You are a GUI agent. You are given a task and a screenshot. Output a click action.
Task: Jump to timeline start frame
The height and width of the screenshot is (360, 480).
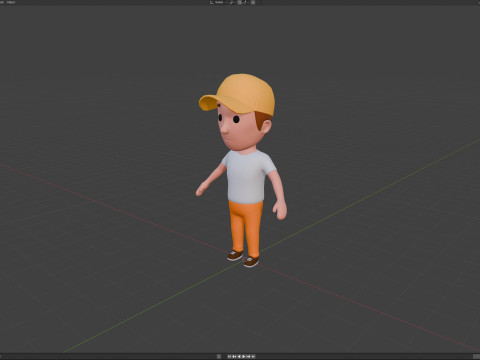click(229, 357)
